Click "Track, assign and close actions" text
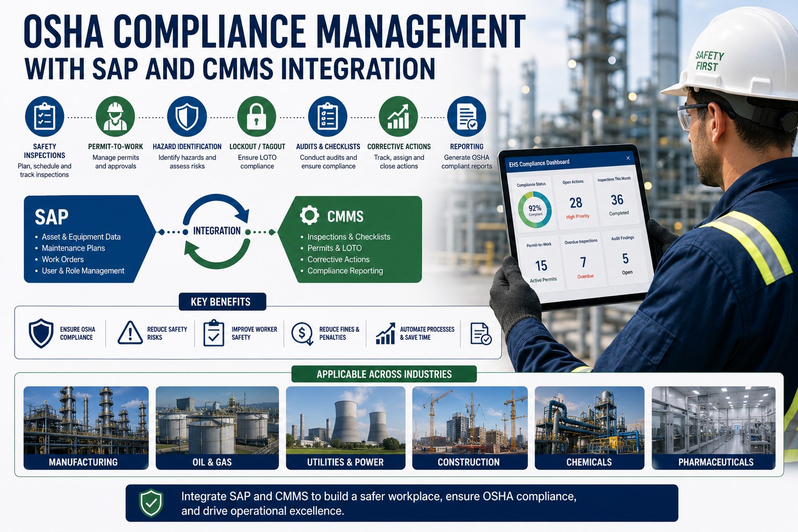This screenshot has width=798, height=532. [x=399, y=162]
